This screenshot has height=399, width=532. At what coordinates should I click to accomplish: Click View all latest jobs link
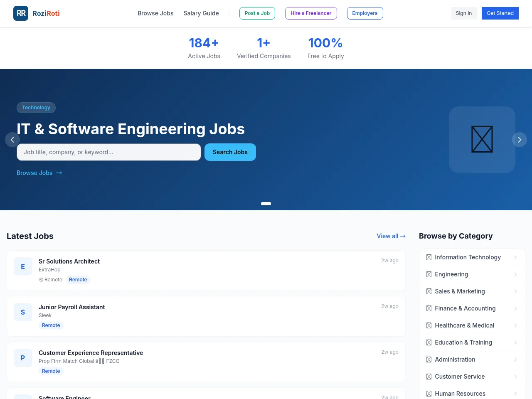(x=391, y=236)
